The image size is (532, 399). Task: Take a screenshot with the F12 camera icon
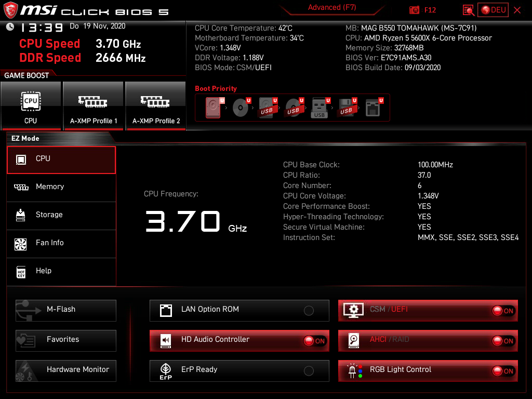point(414,10)
